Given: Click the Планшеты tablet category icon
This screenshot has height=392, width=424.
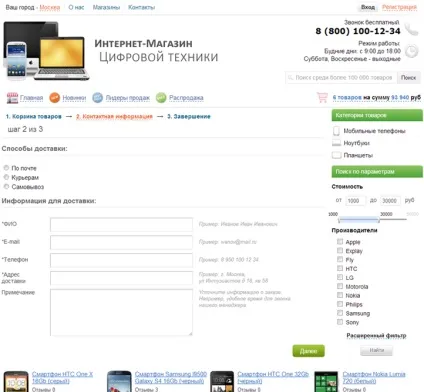Looking at the screenshot, I should click(x=337, y=155).
